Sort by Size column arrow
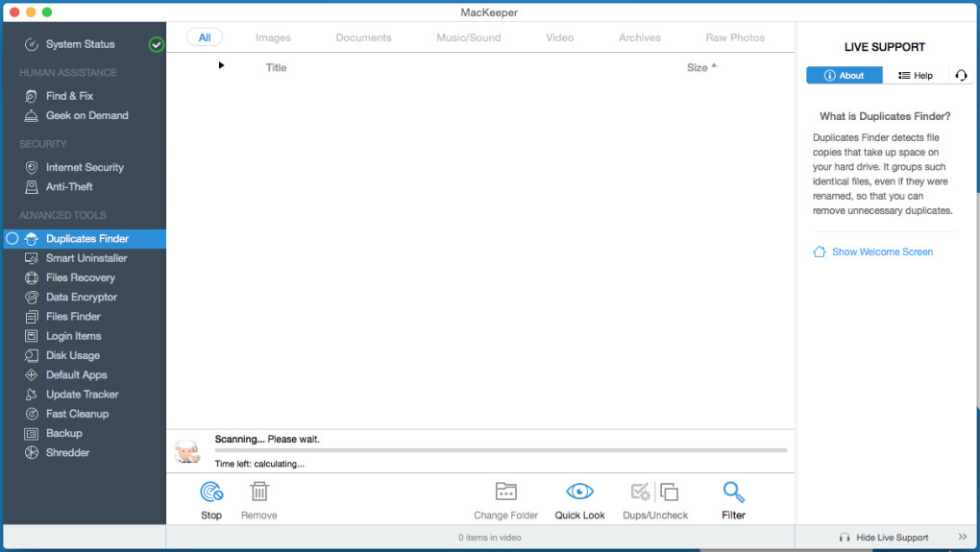The height and width of the screenshot is (552, 980). [x=714, y=65]
